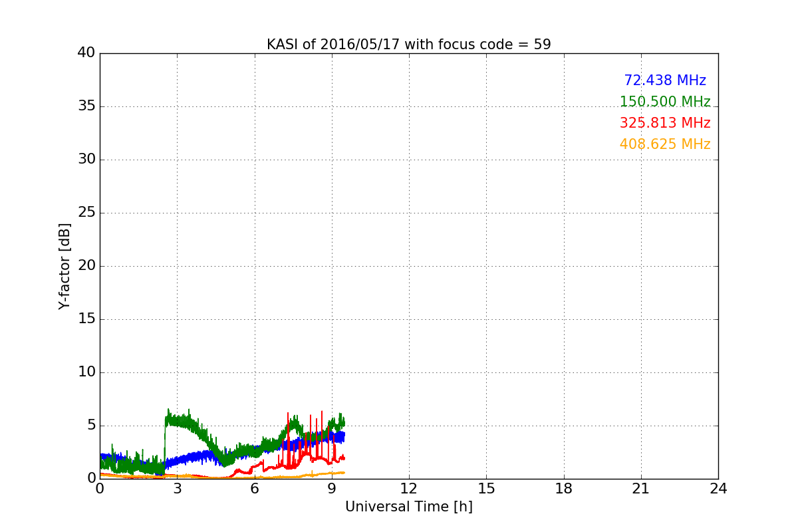The height and width of the screenshot is (532, 798).
Task: Select the red '325.813 MHz' legend label
Action: pos(665,123)
